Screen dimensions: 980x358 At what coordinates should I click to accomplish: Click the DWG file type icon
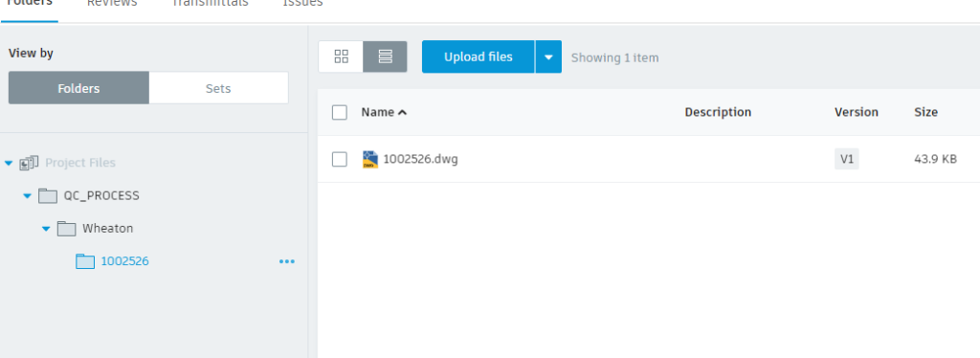point(370,159)
